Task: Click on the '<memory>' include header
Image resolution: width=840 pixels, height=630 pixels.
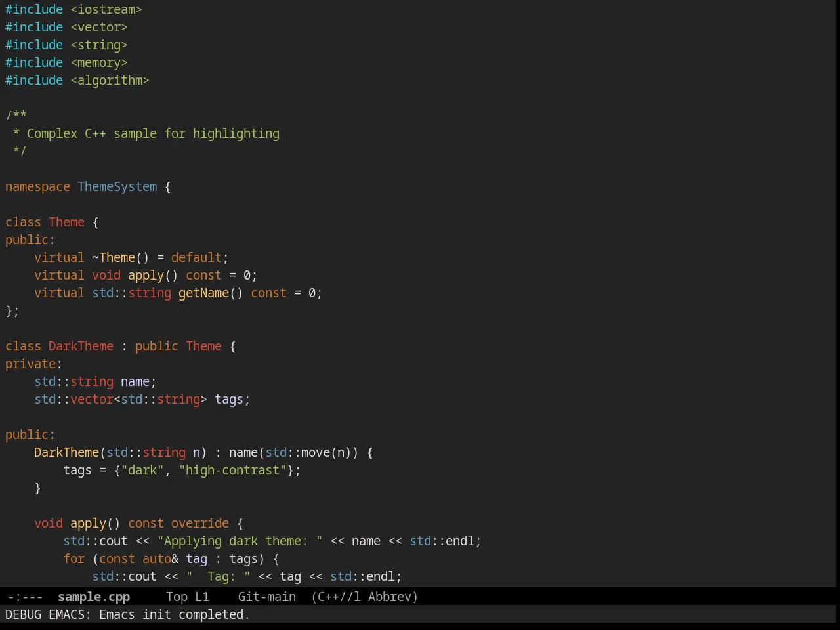Action: (99, 62)
